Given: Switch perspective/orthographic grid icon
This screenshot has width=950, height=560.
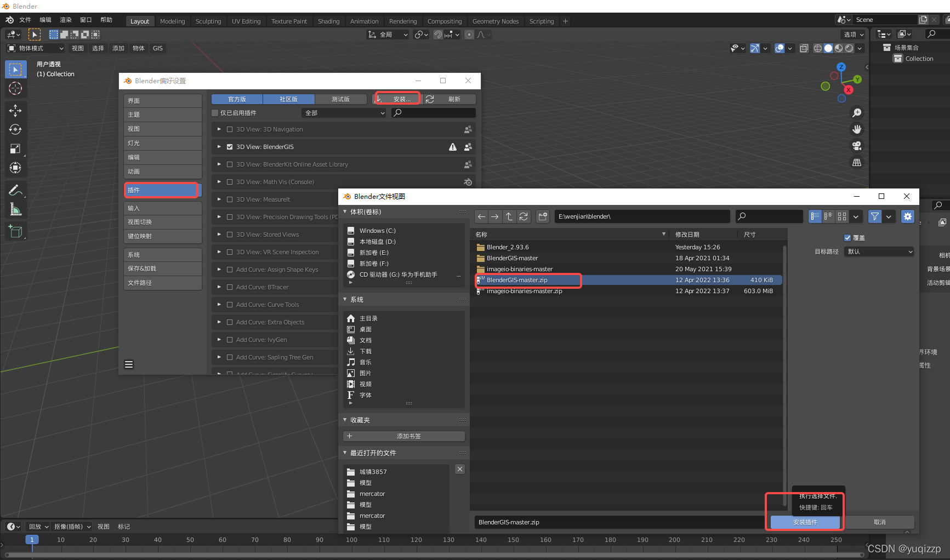Looking at the screenshot, I should click(x=857, y=163).
